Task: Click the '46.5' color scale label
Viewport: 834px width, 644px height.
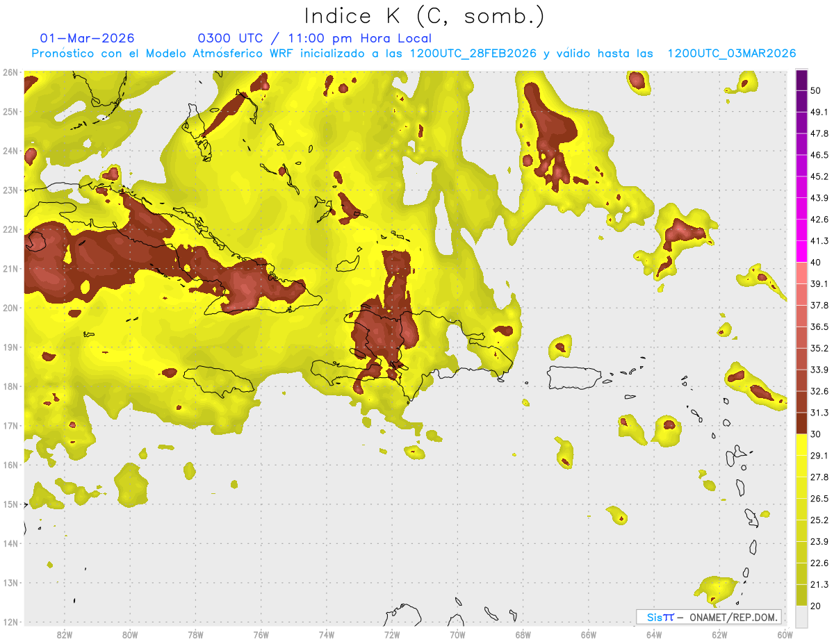Action: click(x=819, y=155)
